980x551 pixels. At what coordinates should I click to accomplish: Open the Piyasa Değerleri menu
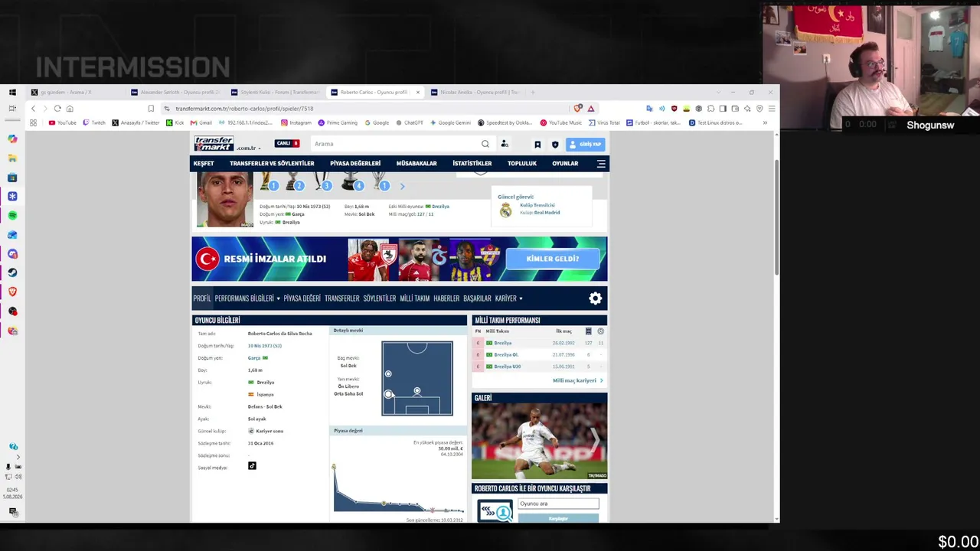click(355, 163)
